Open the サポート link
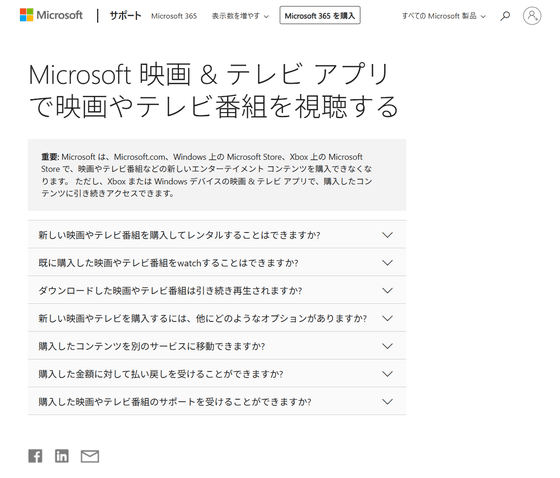The width and height of the screenshot is (560, 478). (125, 16)
